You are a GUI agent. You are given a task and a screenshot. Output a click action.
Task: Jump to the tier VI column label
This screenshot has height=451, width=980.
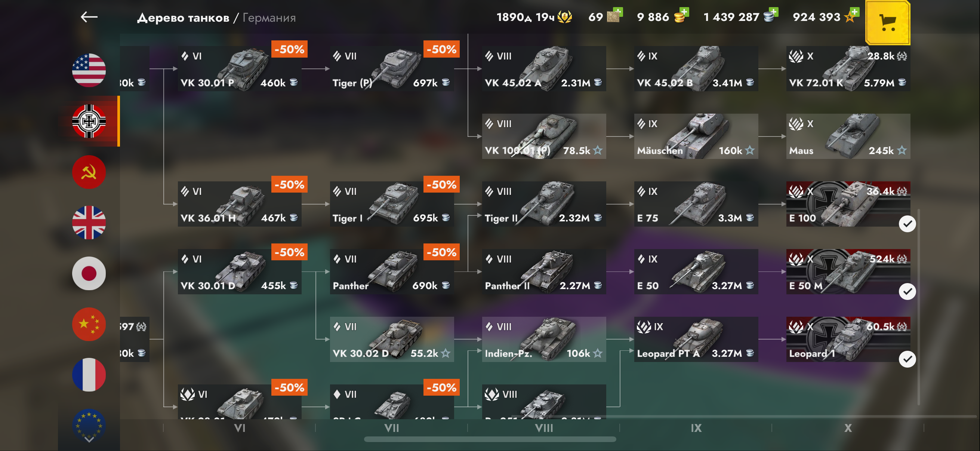point(240,428)
